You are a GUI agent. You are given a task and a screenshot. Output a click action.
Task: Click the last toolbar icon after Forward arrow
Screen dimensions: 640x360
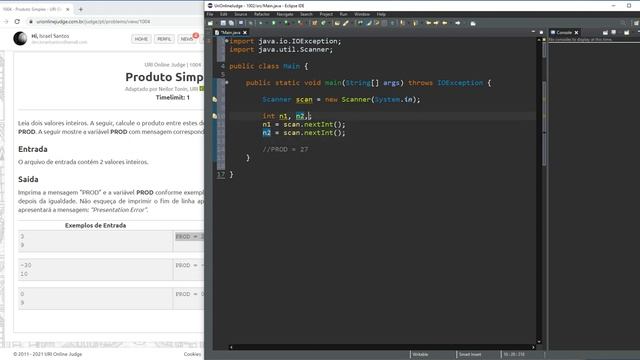[473, 23]
